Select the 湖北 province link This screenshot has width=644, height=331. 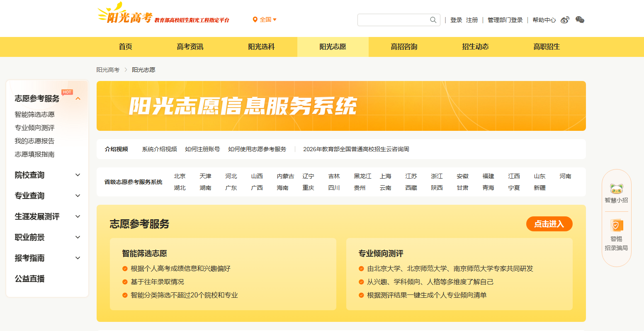pyautogui.click(x=180, y=188)
